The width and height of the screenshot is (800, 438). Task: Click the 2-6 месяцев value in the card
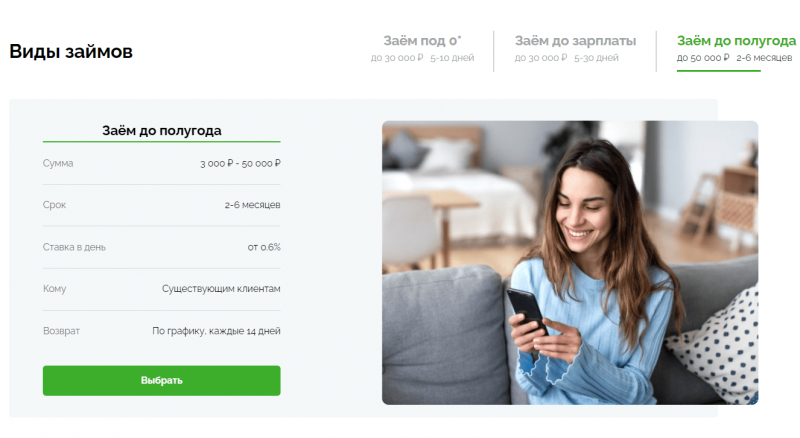(253, 205)
